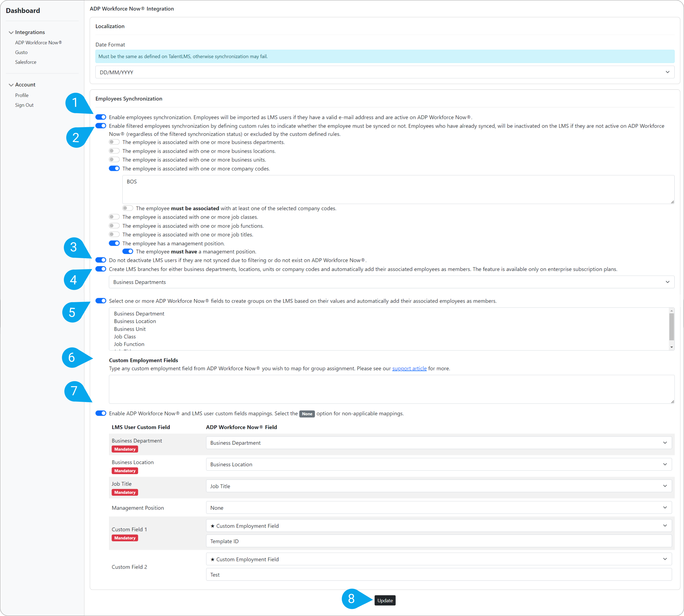Select Job Class in groups list

tap(125, 336)
